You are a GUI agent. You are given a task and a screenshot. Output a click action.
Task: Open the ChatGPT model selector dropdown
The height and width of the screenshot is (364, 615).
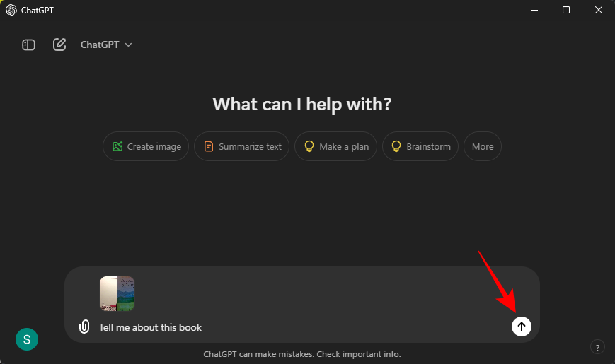click(106, 45)
